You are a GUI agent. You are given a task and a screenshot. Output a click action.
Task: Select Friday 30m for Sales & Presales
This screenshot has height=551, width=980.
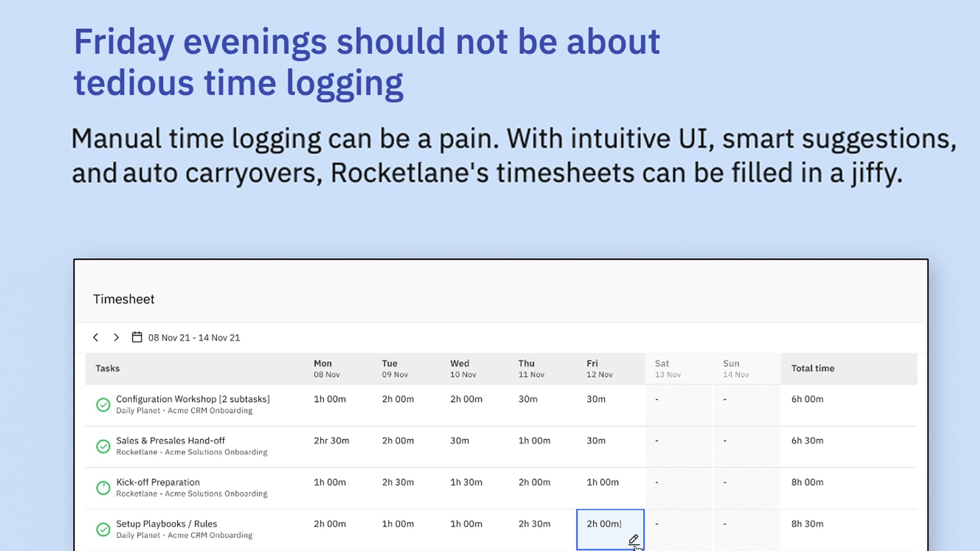tap(596, 441)
